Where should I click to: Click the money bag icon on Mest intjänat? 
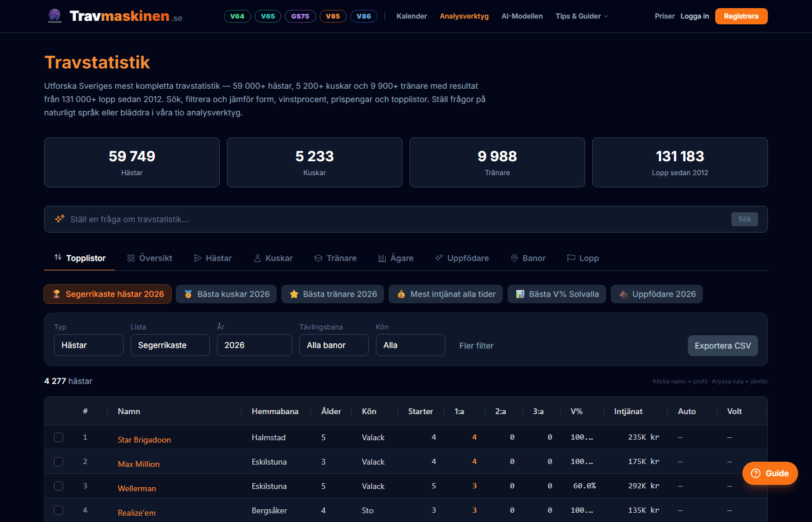(x=401, y=294)
